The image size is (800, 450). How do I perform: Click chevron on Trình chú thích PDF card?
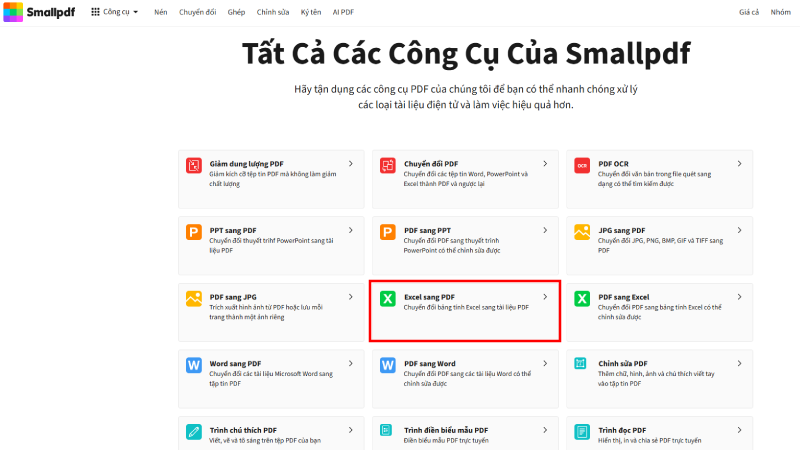coord(351,430)
